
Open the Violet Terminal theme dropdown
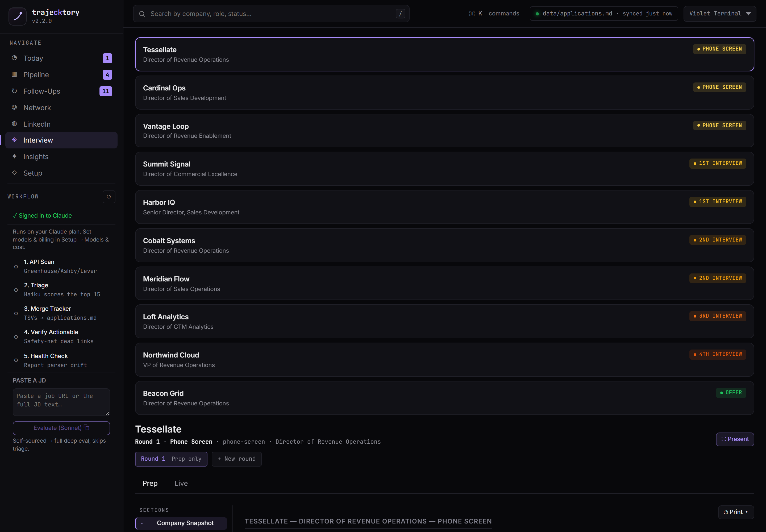720,14
